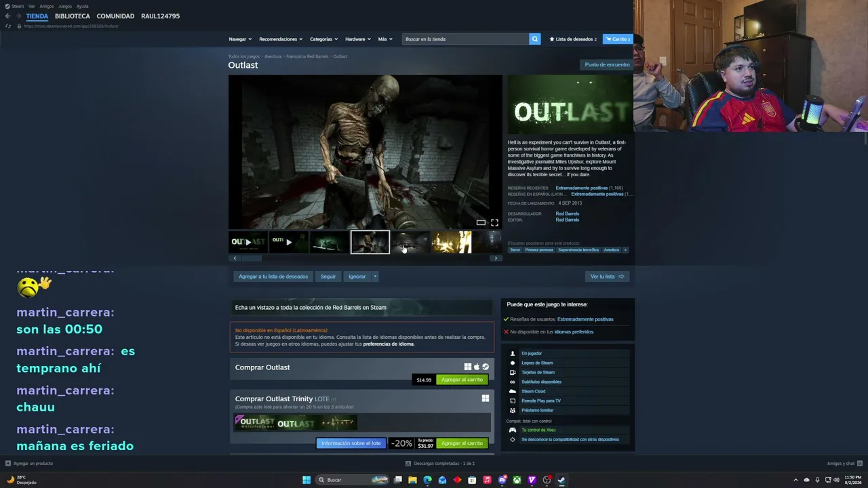Click the Xbox controller support icon
868x488 pixels.
[513, 430]
